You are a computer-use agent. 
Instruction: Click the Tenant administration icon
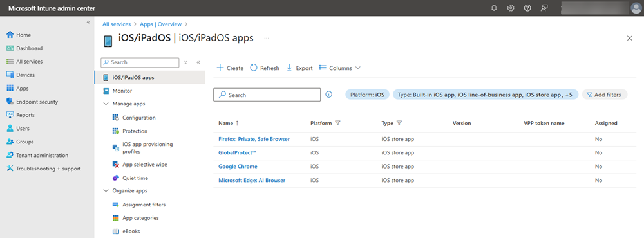click(x=10, y=155)
